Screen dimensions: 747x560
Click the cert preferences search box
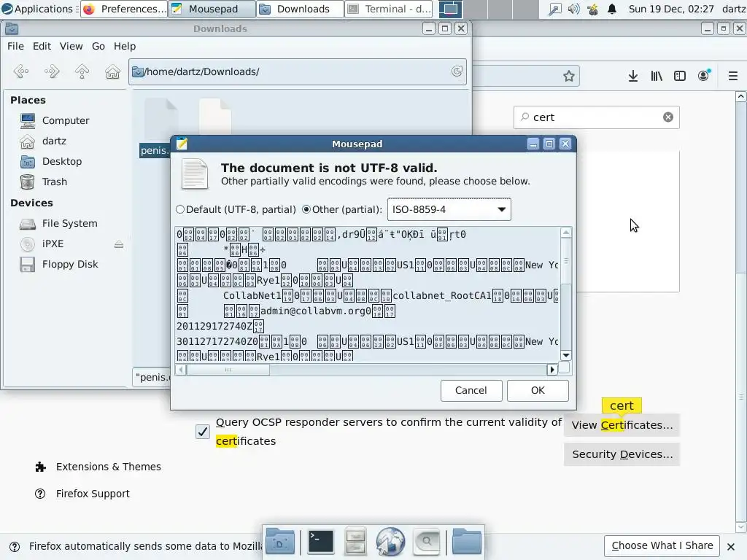click(596, 117)
